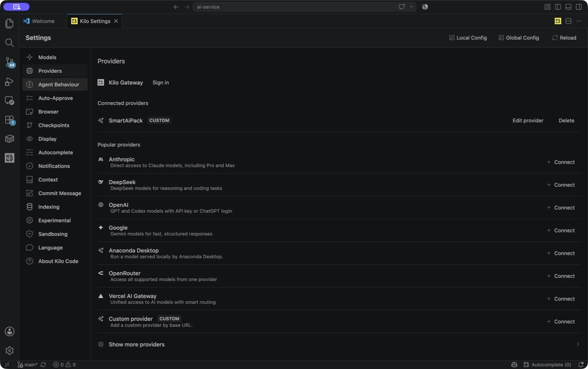Click the ai-service command center search box

[294, 7]
